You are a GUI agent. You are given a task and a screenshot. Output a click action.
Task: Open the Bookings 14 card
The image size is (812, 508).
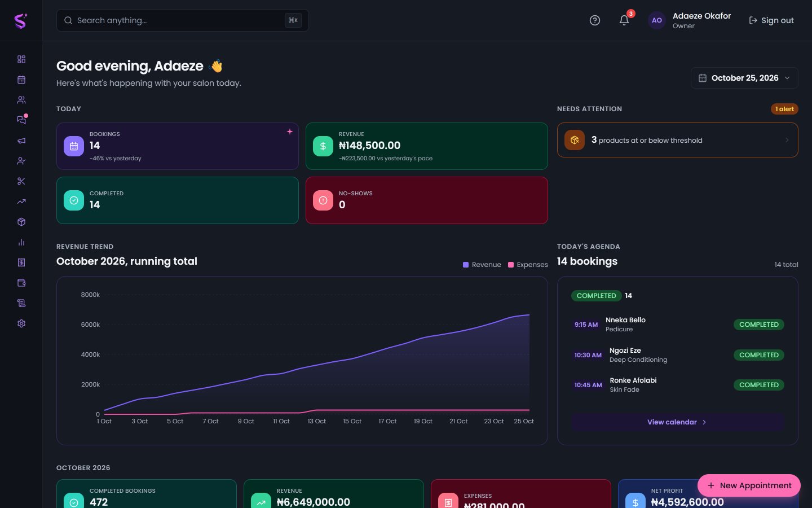(x=178, y=146)
